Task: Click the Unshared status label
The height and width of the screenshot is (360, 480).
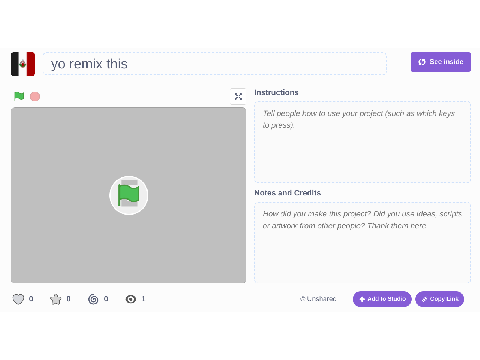Action: 318,299
